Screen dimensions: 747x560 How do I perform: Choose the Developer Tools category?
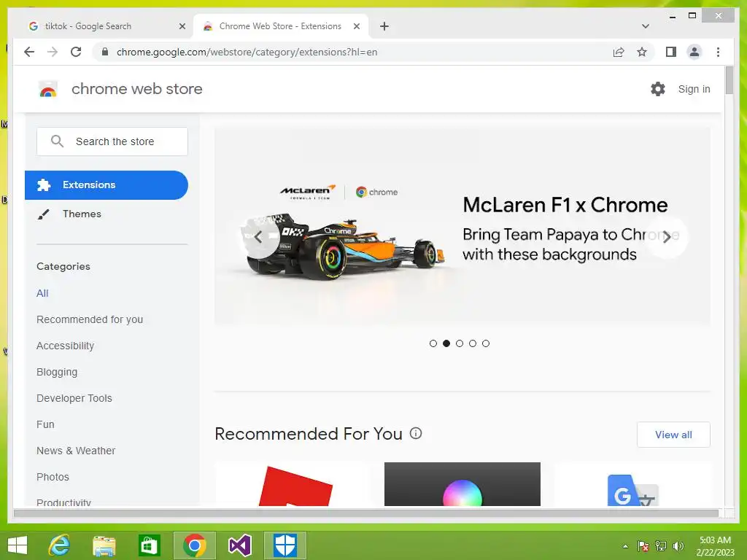click(x=74, y=398)
